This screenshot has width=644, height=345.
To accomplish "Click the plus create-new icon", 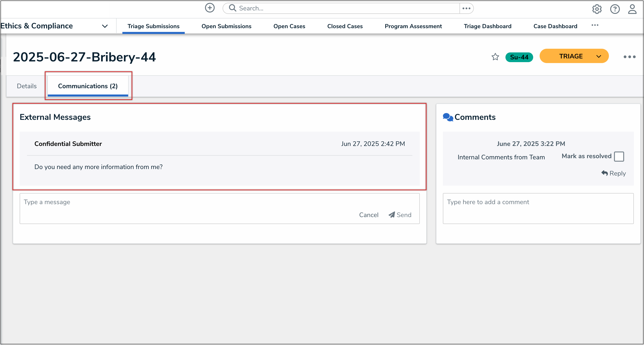I will (x=209, y=8).
